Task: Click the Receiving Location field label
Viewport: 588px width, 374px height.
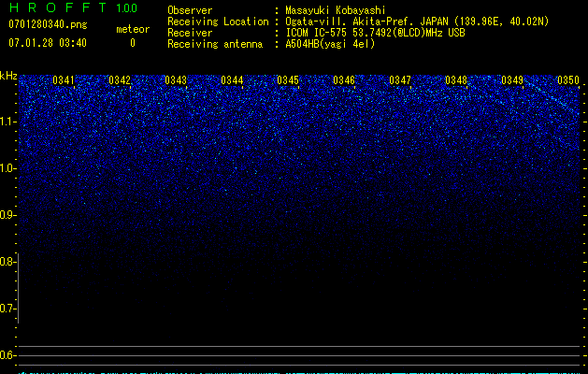Action: tap(218, 22)
